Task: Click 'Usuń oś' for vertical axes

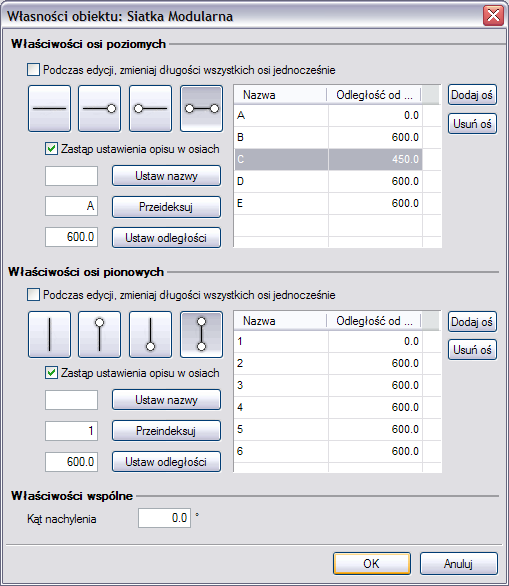Action: [472, 350]
